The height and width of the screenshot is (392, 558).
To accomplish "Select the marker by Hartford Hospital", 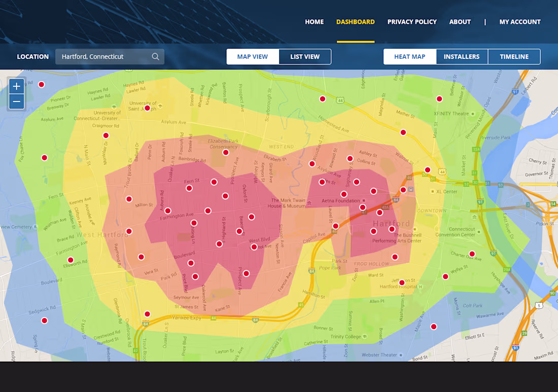I will click(402, 282).
